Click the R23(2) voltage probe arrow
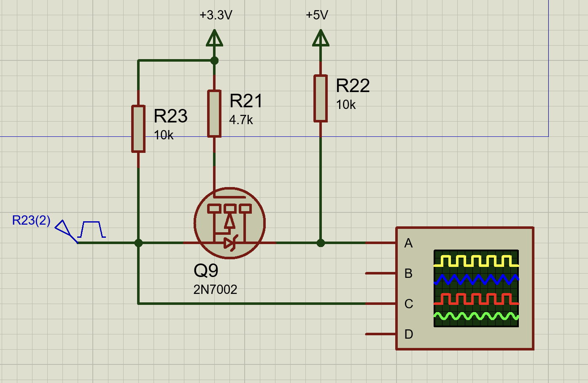The image size is (588, 383). [x=66, y=231]
